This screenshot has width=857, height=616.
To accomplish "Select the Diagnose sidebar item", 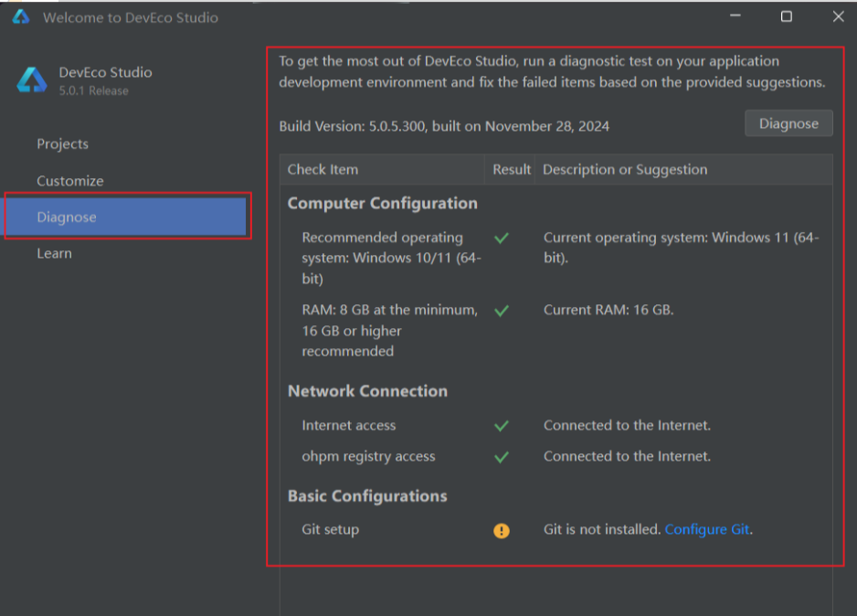I will pyautogui.click(x=67, y=218).
